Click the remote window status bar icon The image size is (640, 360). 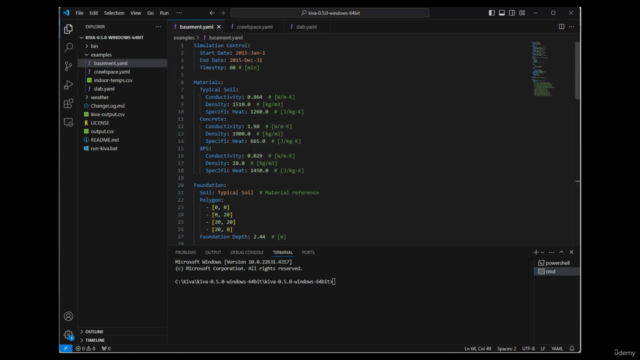(x=65, y=349)
